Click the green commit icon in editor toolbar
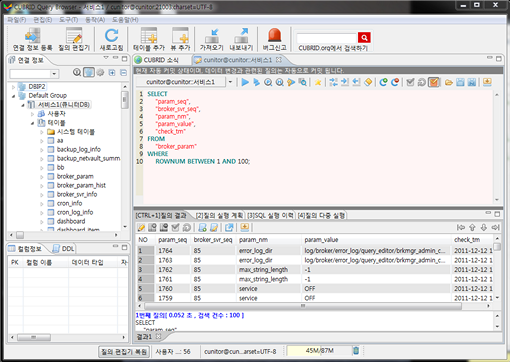The width and height of the screenshot is (510, 362). click(383, 82)
